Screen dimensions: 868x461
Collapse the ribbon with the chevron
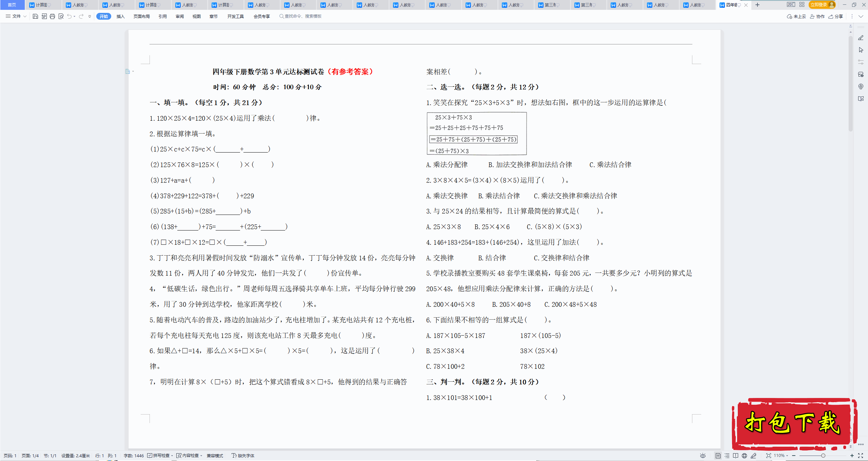861,16
